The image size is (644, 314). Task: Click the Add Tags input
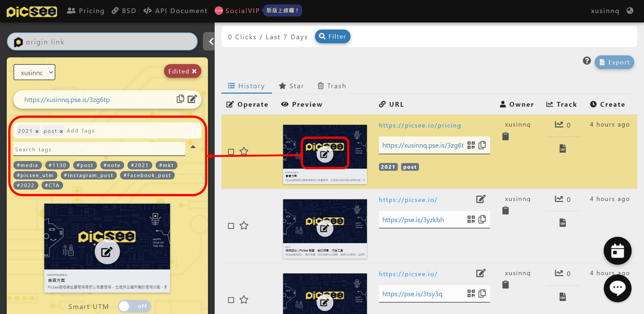click(81, 131)
